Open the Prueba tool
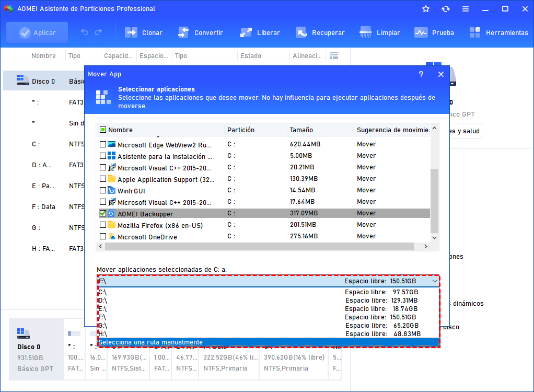The height and width of the screenshot is (392, 534). (434, 33)
